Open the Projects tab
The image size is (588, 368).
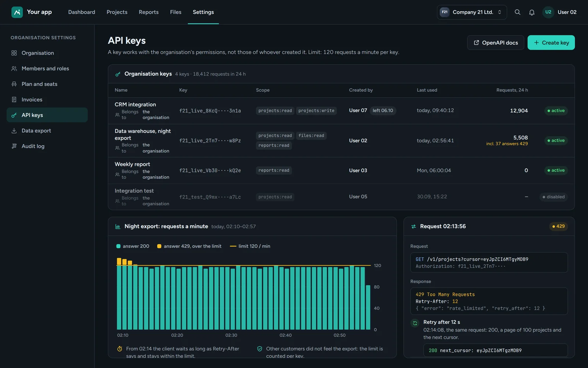[x=117, y=12]
